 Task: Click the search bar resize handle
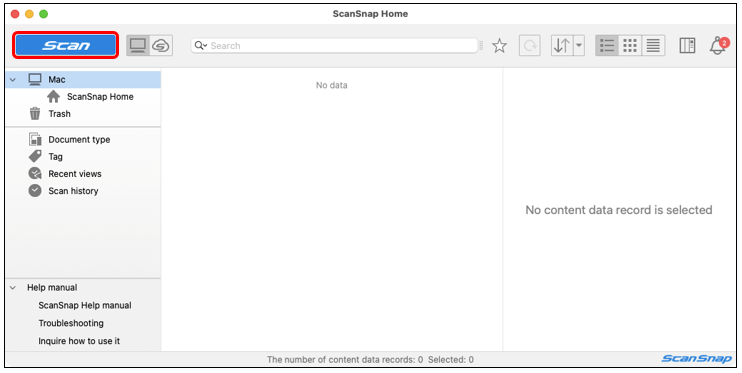click(x=481, y=45)
